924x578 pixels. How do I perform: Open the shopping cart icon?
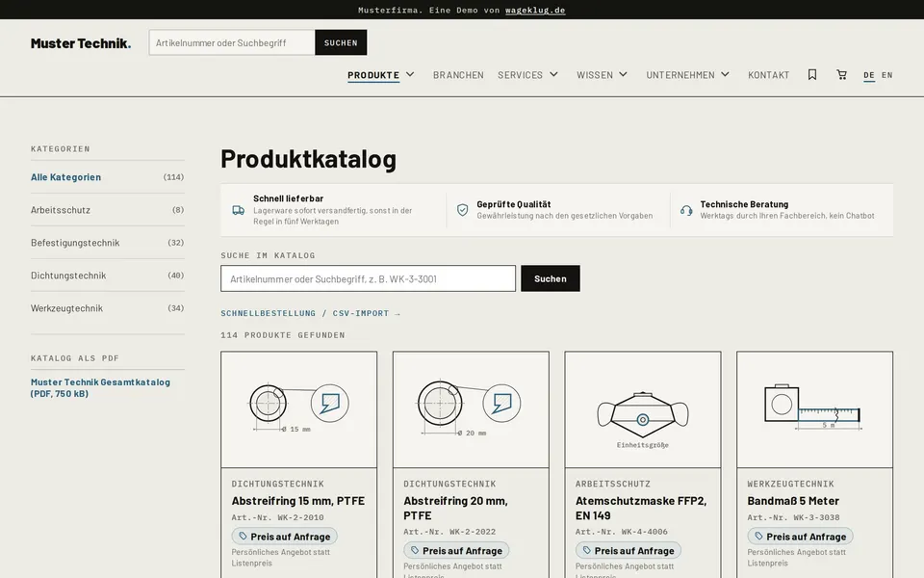(x=841, y=74)
